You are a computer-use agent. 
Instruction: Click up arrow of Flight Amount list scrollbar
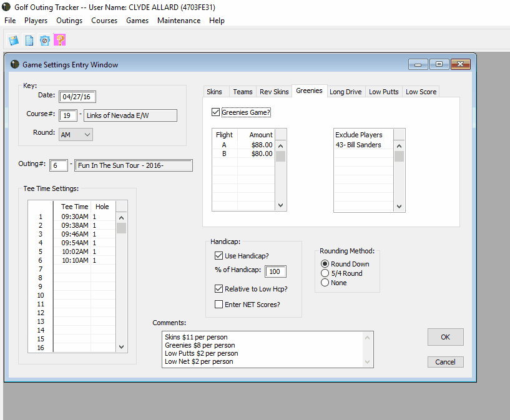(281, 146)
